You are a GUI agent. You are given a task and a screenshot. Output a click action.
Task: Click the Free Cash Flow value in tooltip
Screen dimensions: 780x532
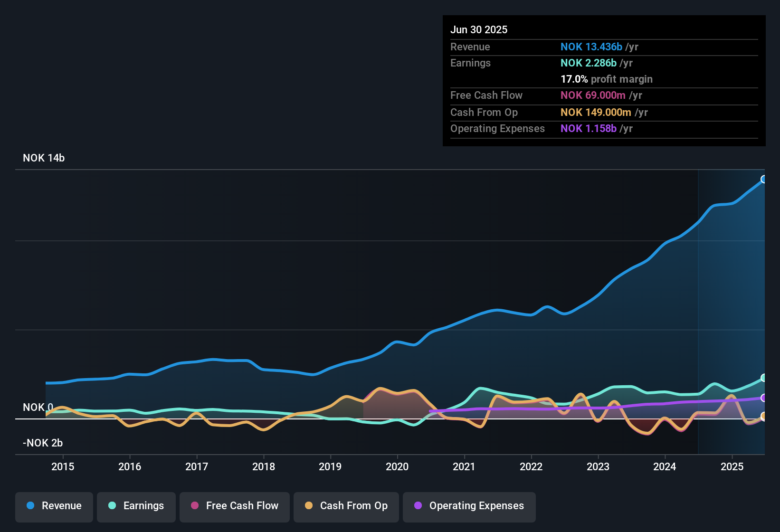(593, 95)
